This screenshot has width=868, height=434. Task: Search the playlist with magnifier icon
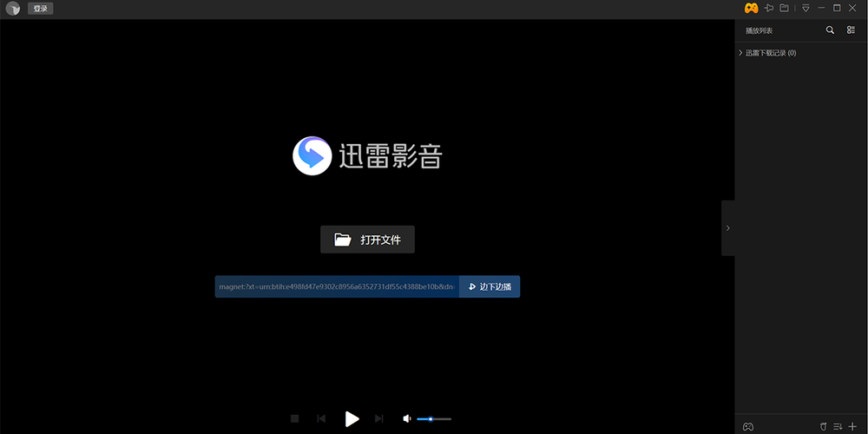(830, 30)
